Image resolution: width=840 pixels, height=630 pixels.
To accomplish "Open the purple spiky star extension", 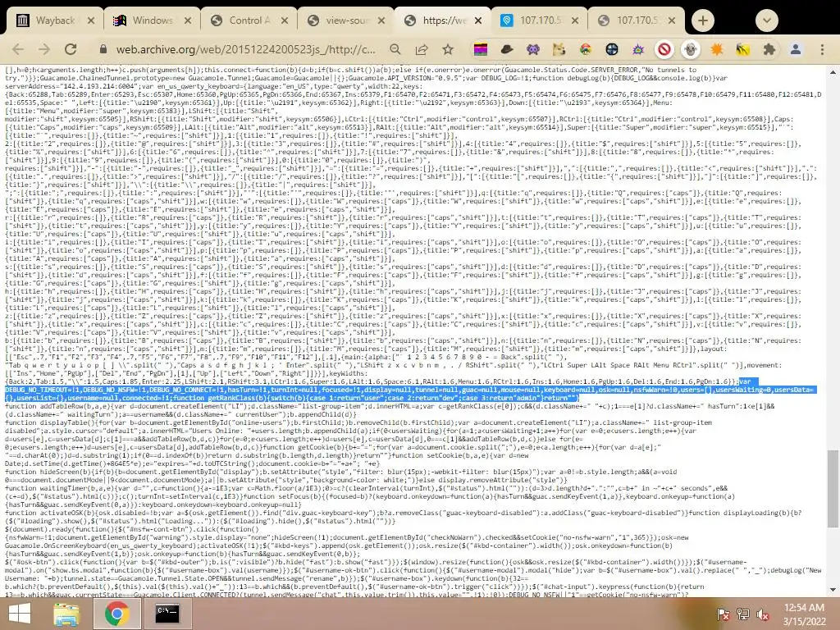I will 638,49.
